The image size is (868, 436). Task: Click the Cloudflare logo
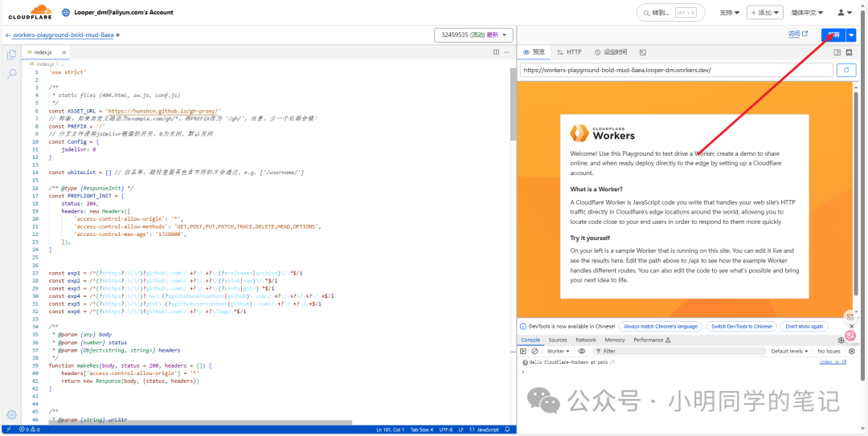pos(31,12)
